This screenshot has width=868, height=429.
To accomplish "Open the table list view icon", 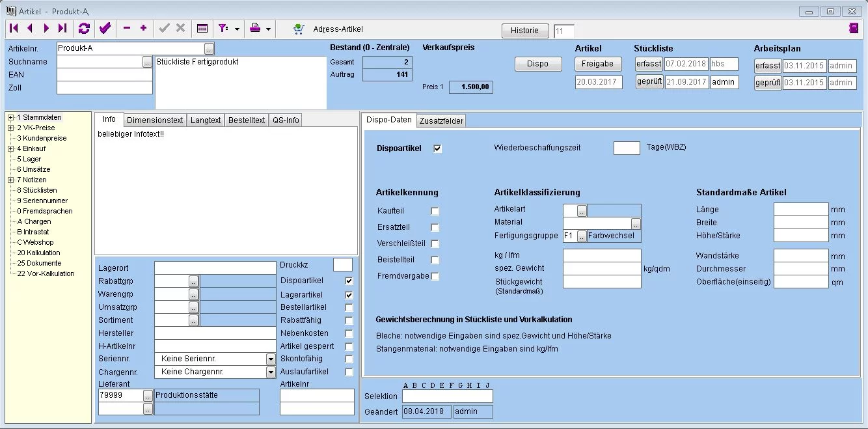I will coord(202,29).
